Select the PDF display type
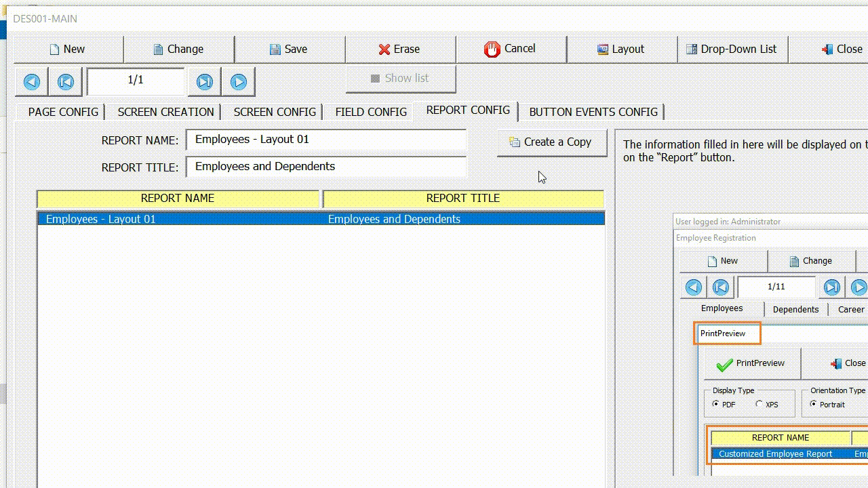 tap(716, 404)
